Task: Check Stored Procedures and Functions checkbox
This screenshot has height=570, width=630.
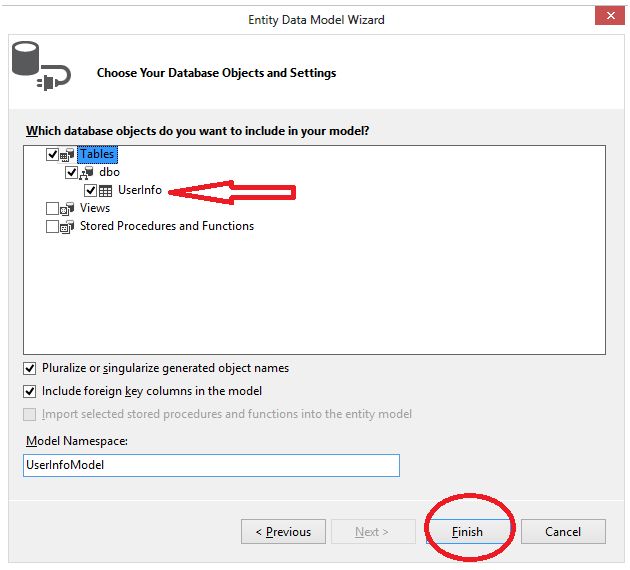Action: point(53,227)
